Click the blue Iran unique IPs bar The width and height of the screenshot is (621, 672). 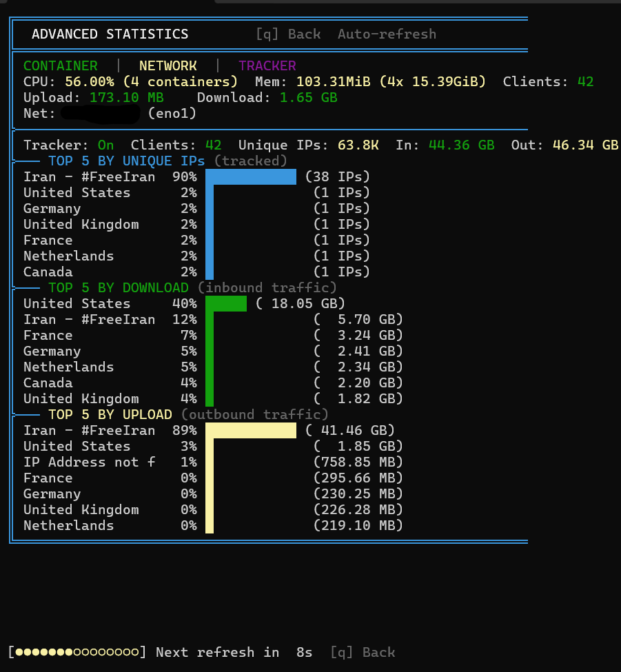[251, 177]
